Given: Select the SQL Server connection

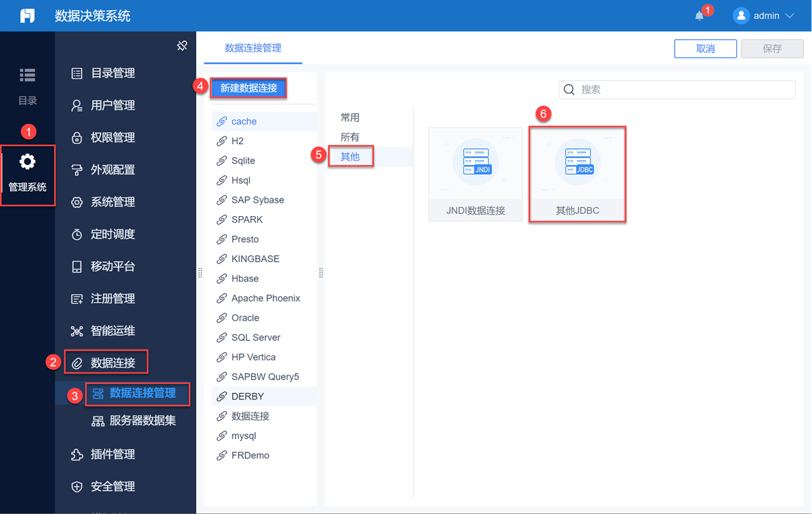Looking at the screenshot, I should tap(264, 338).
